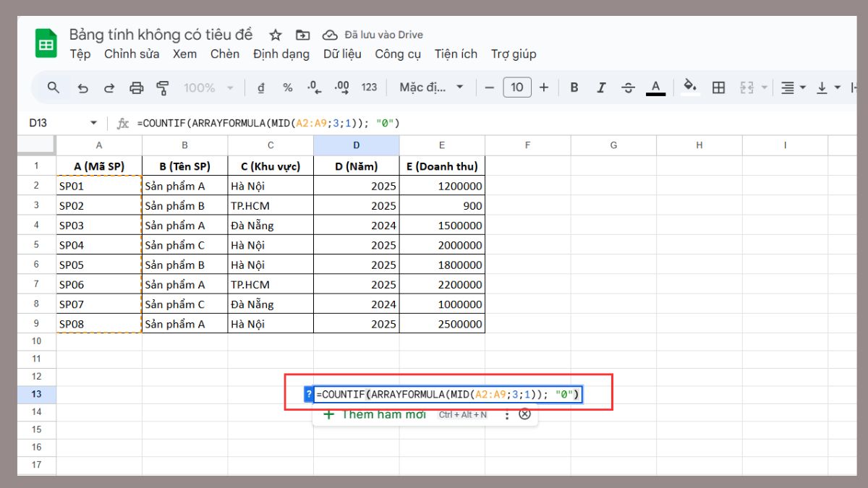The height and width of the screenshot is (488, 868).
Task: Close the formula suggestion popup
Action: (525, 414)
